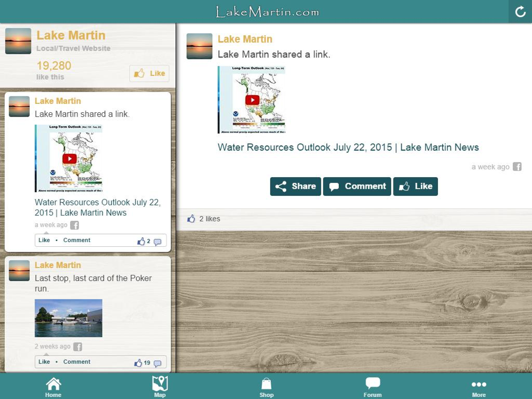The image size is (532, 399).
Task: Comment on the Poker run feed post
Action: pos(77,362)
